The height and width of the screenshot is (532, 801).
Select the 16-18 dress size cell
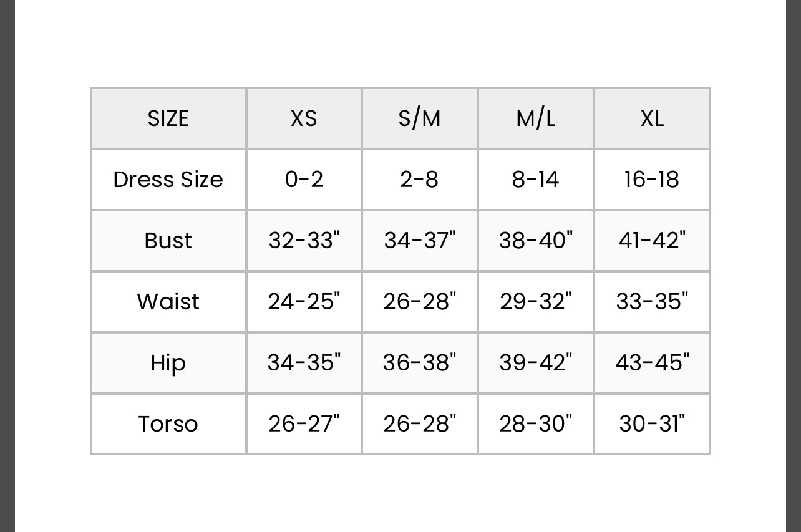coord(652,180)
